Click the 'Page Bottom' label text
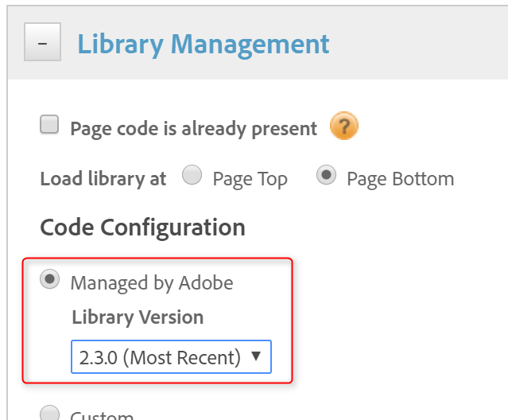Viewport: 508px width, 420px height. pyautogui.click(x=400, y=179)
